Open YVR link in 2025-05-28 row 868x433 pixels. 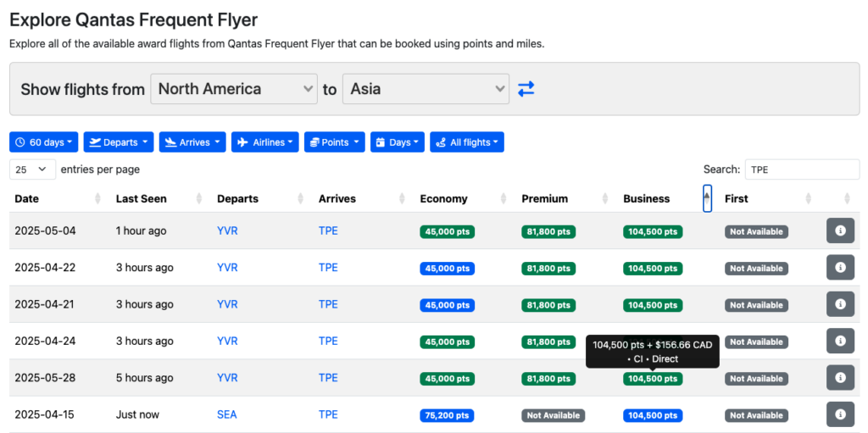click(227, 378)
